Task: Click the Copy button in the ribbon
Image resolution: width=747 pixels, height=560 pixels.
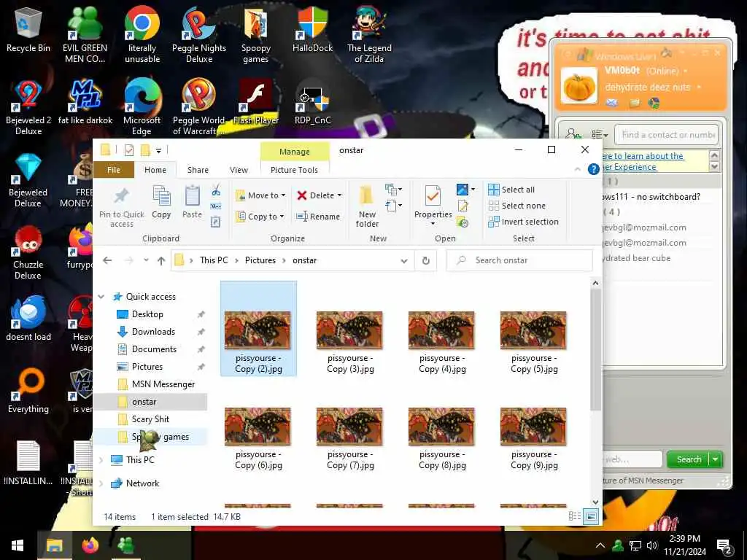Action: click(161, 203)
